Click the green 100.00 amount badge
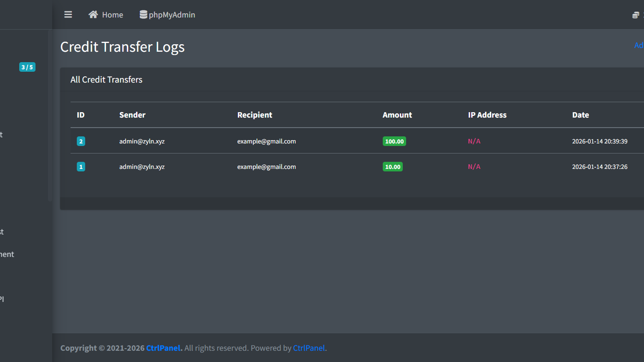644x362 pixels. pos(394,141)
